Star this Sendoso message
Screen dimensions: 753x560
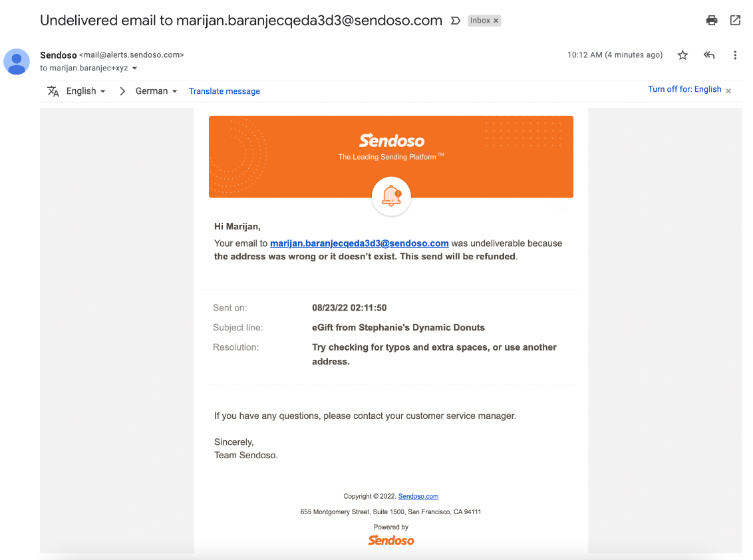point(682,55)
